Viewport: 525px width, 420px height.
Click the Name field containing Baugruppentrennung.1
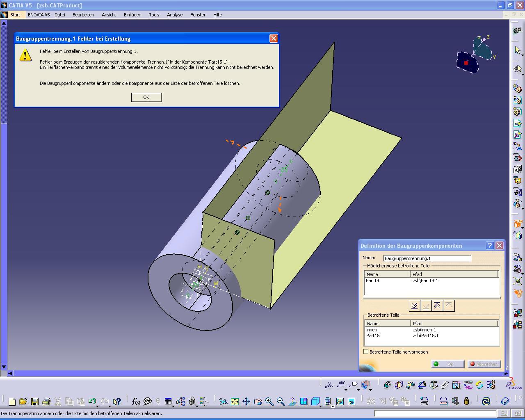(x=427, y=258)
